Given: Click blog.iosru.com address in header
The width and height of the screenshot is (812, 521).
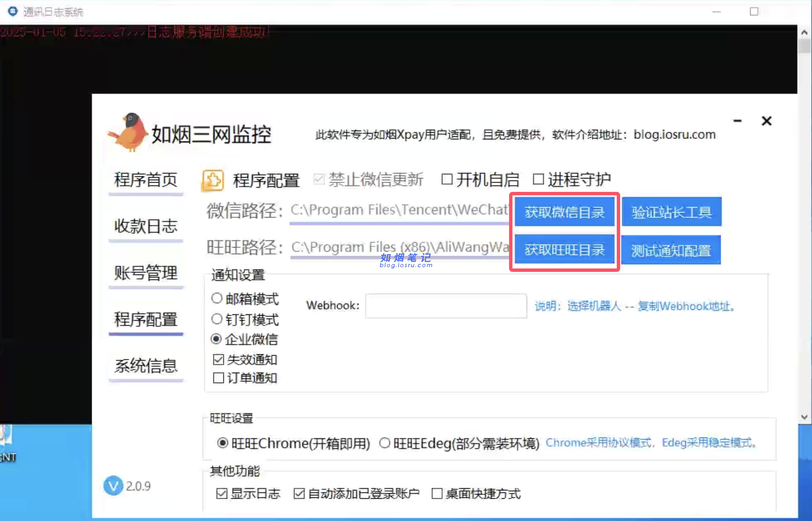Looking at the screenshot, I should (x=674, y=134).
